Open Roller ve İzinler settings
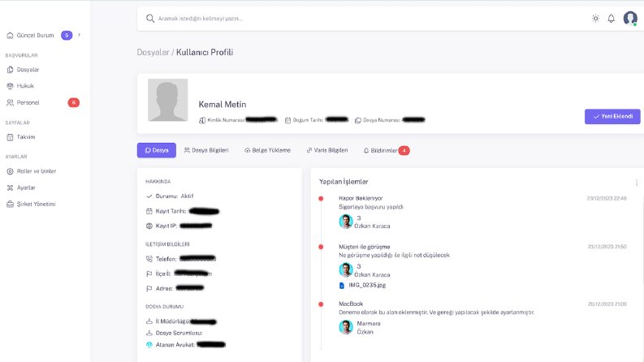The image size is (644, 362). pos(37,171)
